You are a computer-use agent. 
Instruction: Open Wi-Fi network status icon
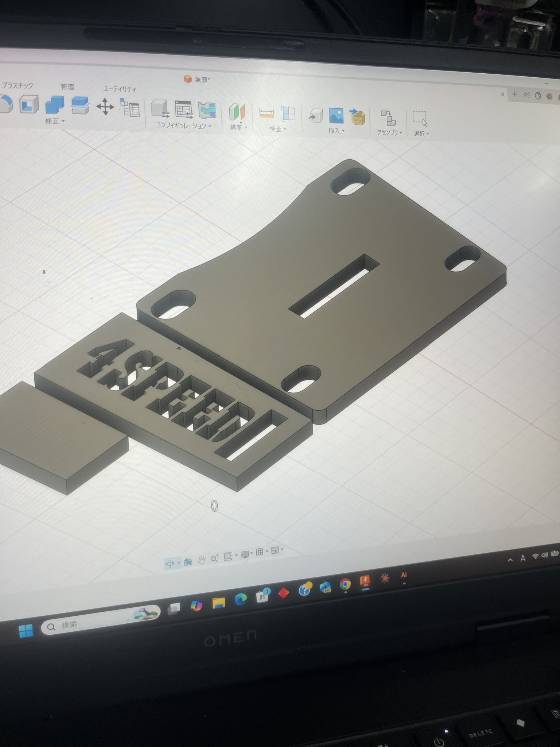536,556
